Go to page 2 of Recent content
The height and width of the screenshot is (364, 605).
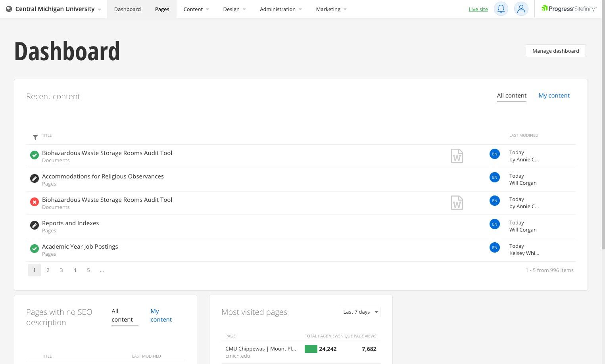pos(48,270)
